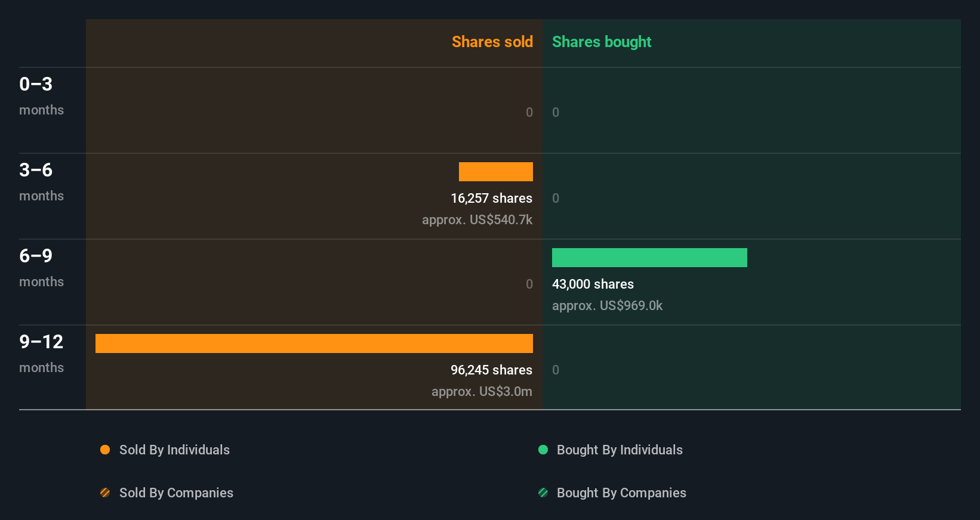The height and width of the screenshot is (520, 980).
Task: Select the Bought By Companies legend label
Action: pyautogui.click(x=621, y=493)
